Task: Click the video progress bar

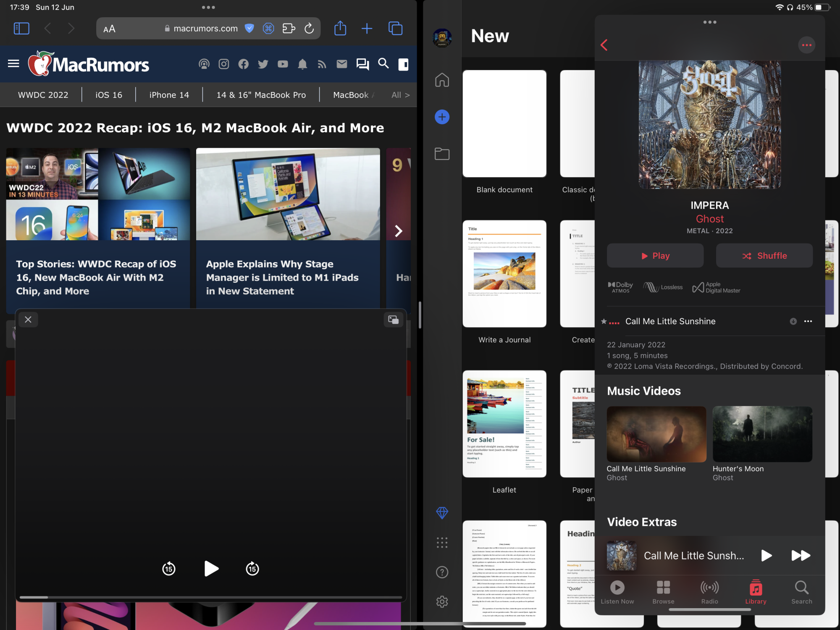Action: pos(211,597)
